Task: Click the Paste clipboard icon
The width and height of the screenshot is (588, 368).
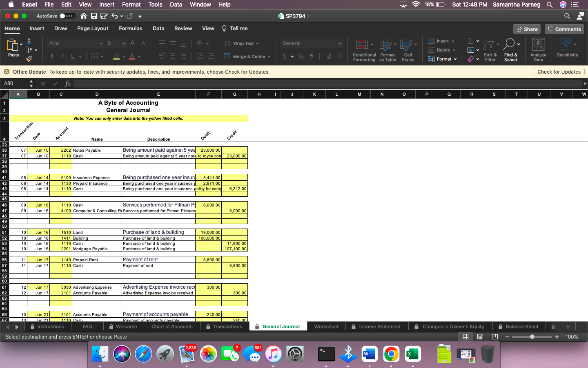Action: [12, 45]
